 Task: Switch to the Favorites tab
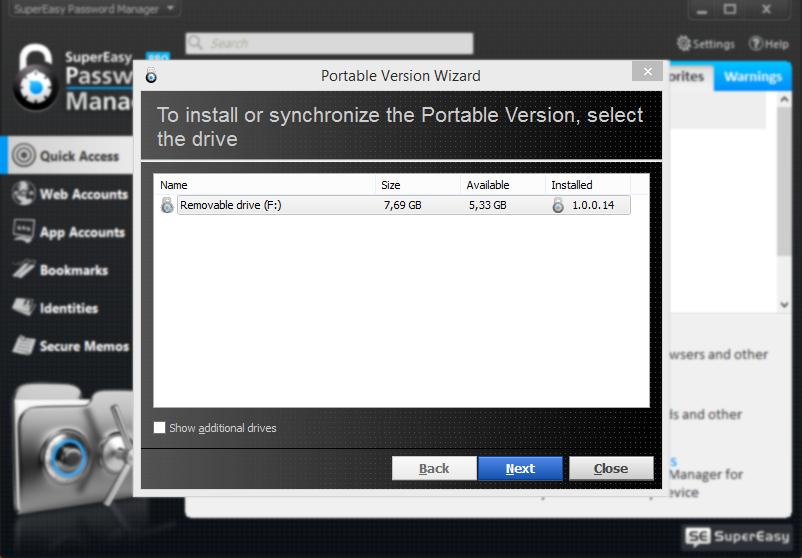pyautogui.click(x=686, y=77)
